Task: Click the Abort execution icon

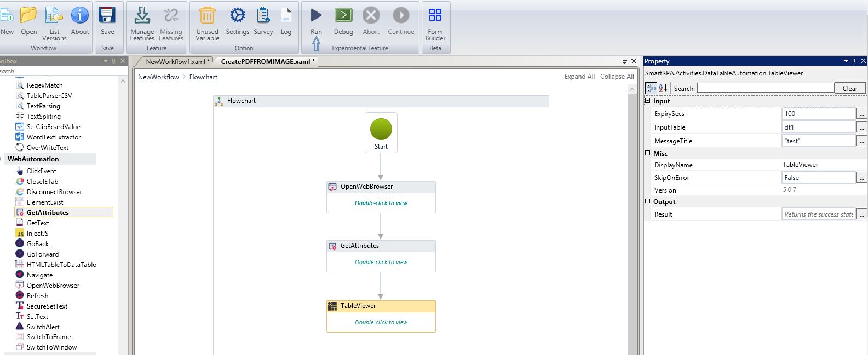Action: coord(371,16)
